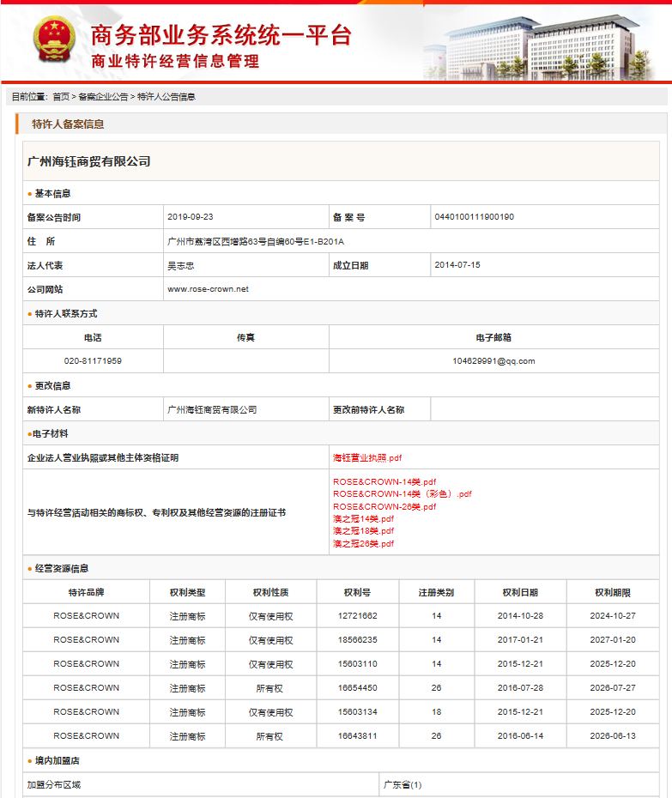Select expiry date 2026-06-13 cell
Image resolution: width=672 pixels, height=798 pixels.
pyautogui.click(x=613, y=736)
